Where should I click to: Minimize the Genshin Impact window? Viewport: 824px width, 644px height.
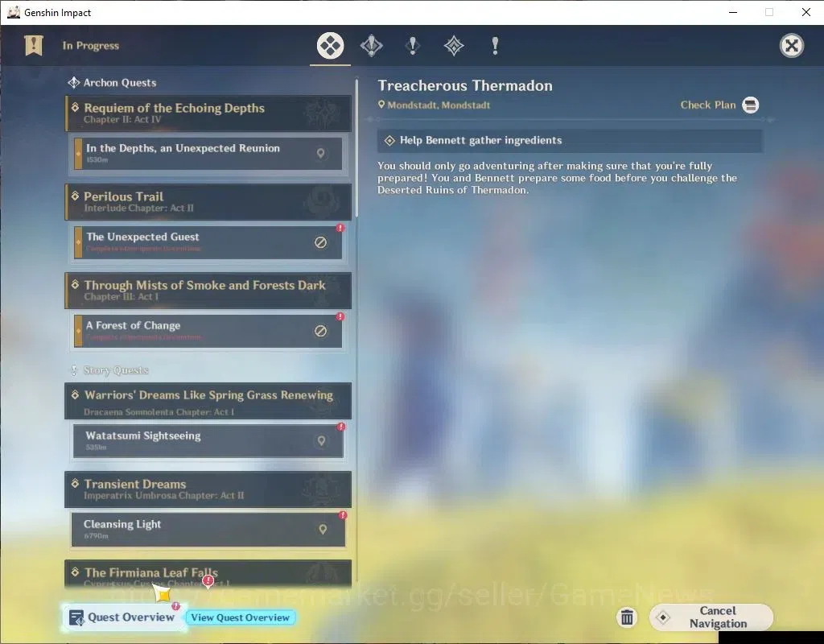coord(733,12)
